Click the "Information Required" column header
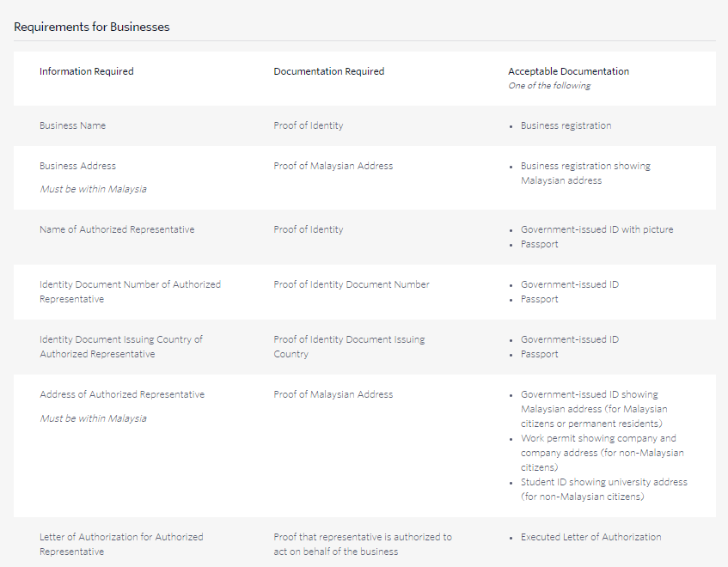 87,71
